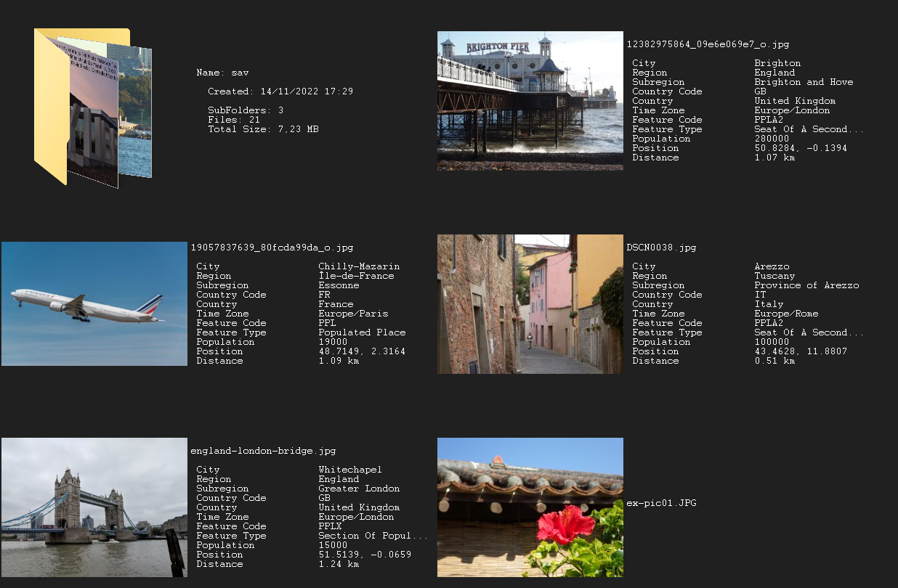Screen dimensions: 898x588
Task: Select the Arezzo alley street thumbnail
Action: click(530, 304)
